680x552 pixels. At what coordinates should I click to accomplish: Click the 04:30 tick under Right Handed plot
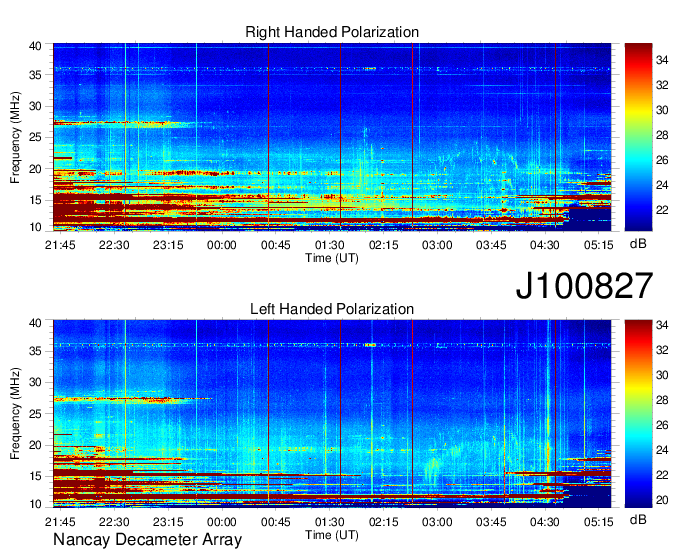click(x=545, y=245)
